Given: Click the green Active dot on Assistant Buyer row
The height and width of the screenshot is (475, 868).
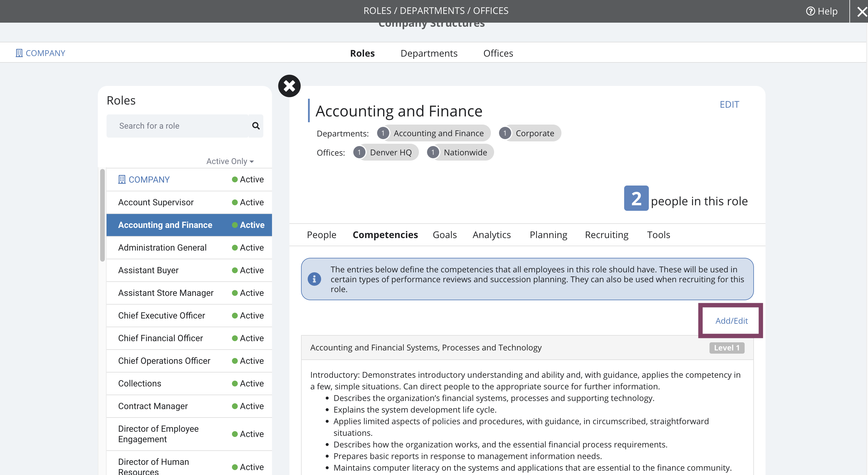Looking at the screenshot, I should tap(235, 270).
